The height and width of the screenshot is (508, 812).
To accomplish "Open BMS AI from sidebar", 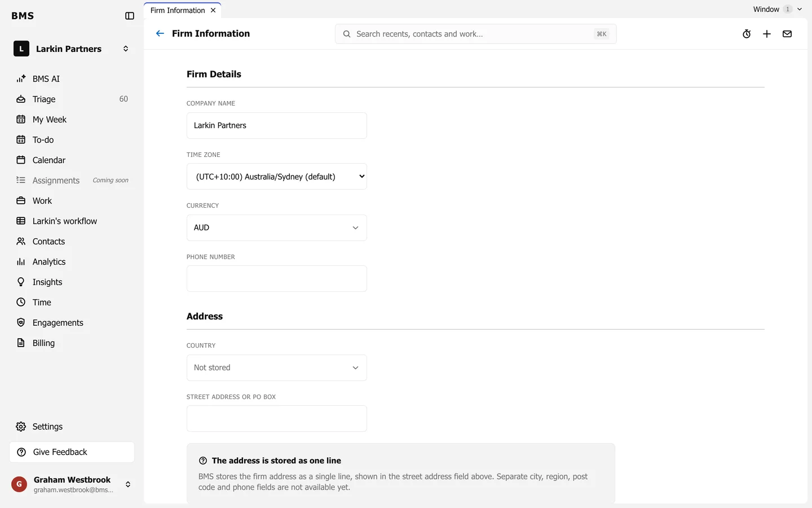I will point(72,79).
